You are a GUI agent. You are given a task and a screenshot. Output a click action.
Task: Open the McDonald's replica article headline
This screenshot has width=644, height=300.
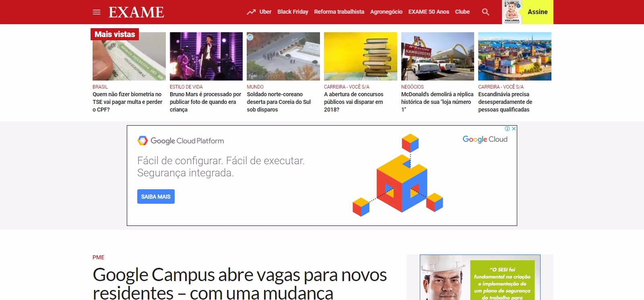tap(437, 102)
